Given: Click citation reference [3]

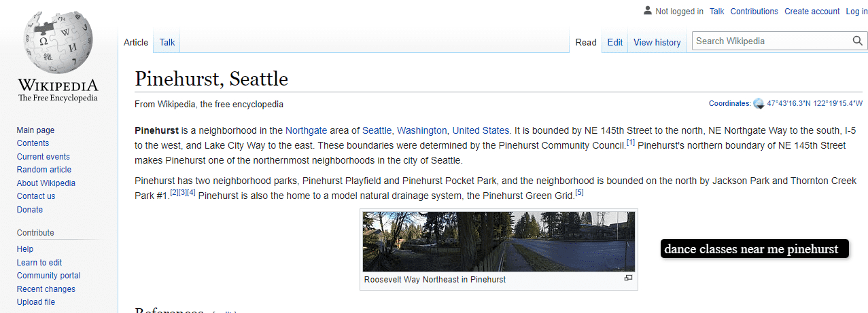Looking at the screenshot, I should (183, 193).
